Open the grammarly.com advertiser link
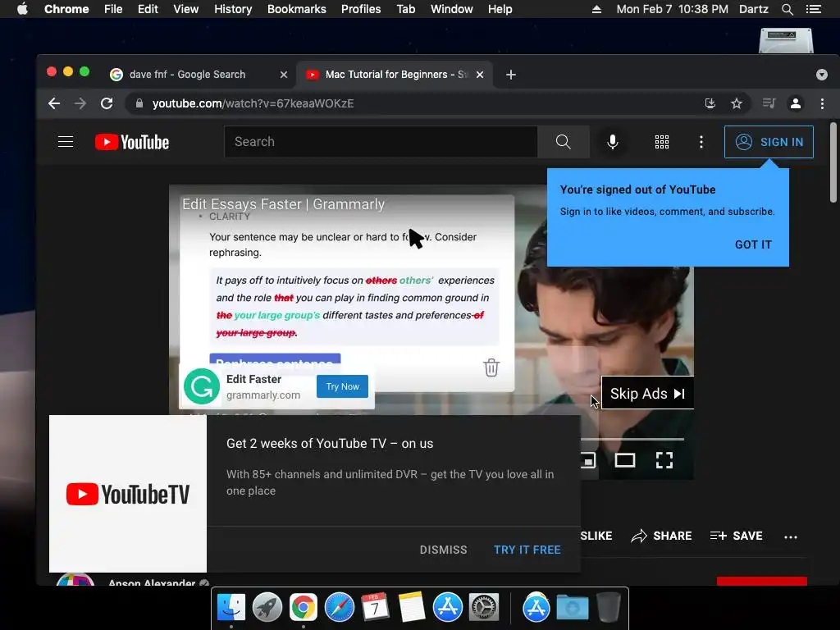Image resolution: width=840 pixels, height=630 pixels. tap(263, 395)
